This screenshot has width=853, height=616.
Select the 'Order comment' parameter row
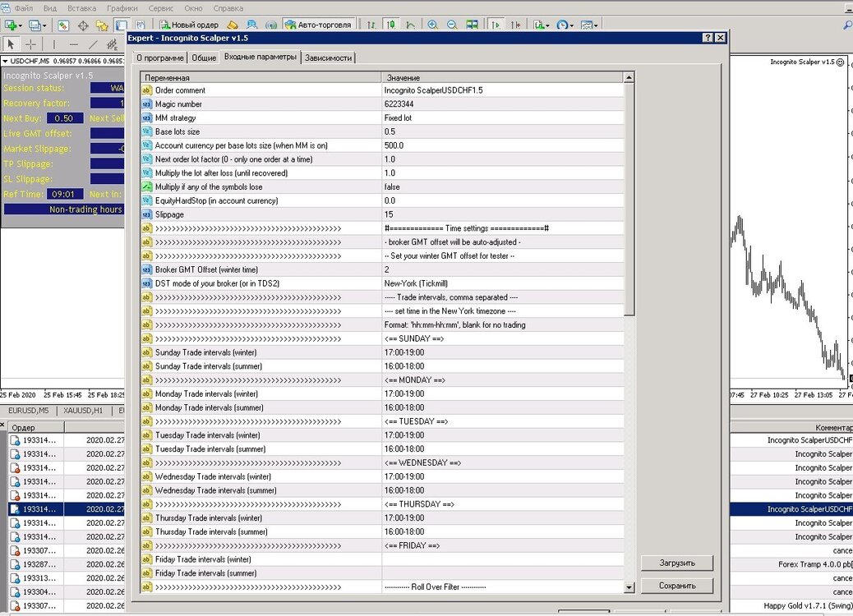(x=382, y=90)
